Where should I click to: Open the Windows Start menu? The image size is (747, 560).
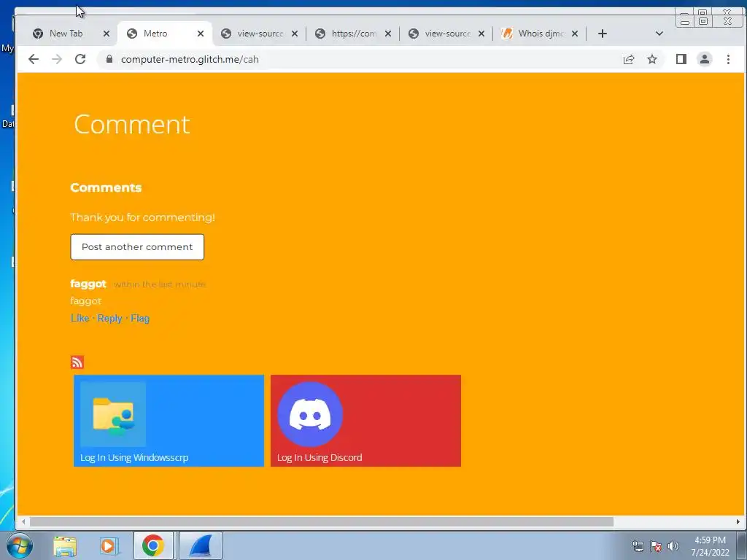pos(20,545)
